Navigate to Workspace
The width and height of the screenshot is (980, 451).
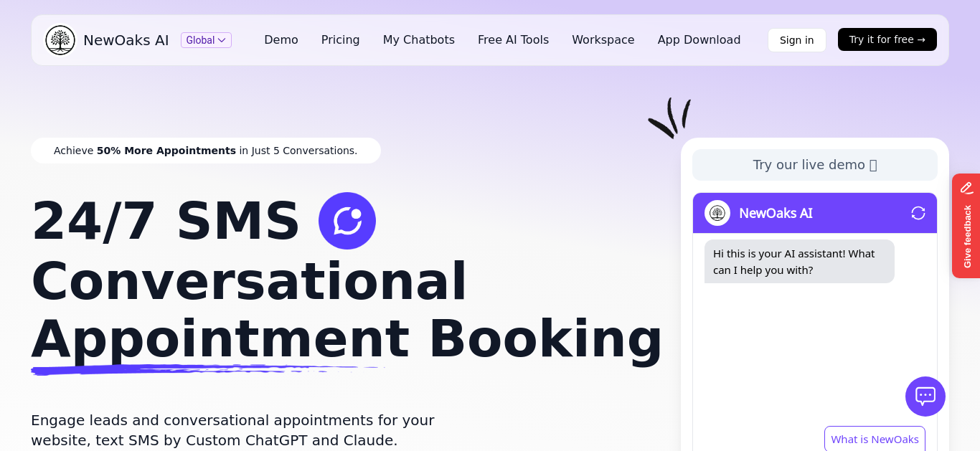pyautogui.click(x=603, y=40)
